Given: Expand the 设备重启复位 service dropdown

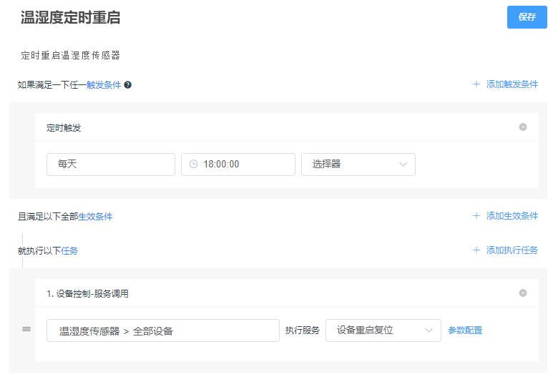Looking at the screenshot, I should (x=383, y=330).
